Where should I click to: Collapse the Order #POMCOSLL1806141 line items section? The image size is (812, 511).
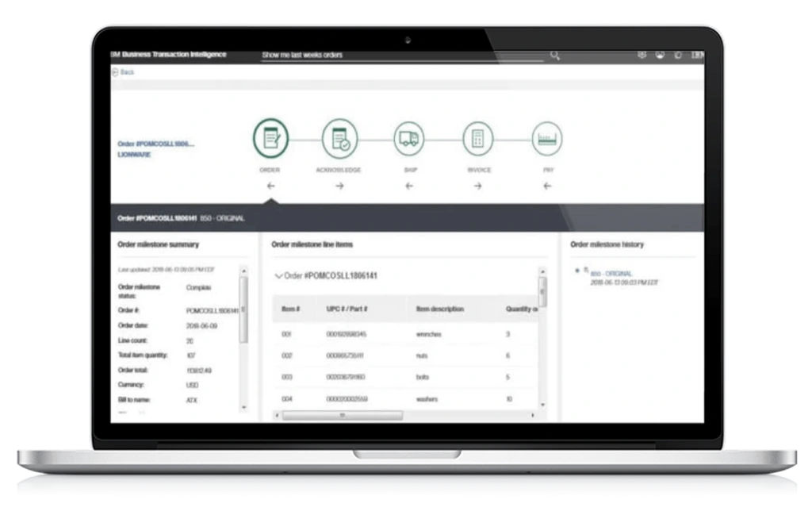278,275
